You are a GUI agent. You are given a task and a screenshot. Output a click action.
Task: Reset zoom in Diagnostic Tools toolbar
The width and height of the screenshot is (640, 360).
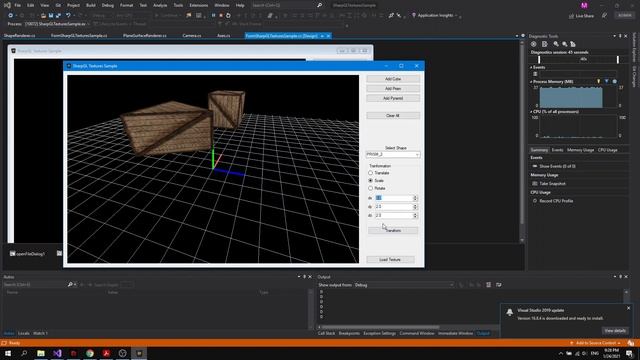coord(573,44)
